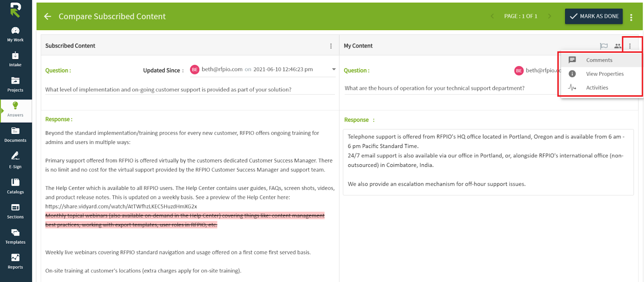Click the RFPIO logo icon
This screenshot has width=644, height=282.
click(15, 10)
